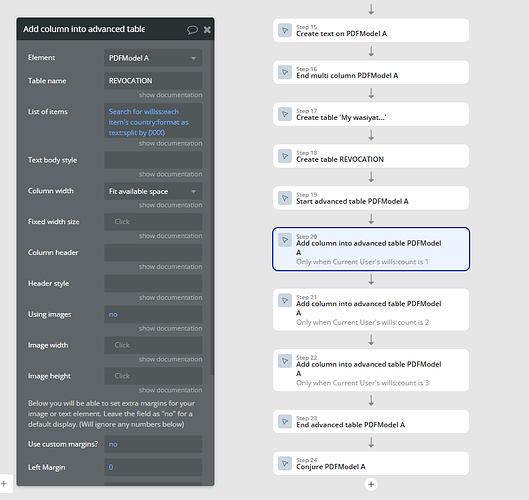529x500 pixels.
Task: Click the Step 19 Start advanced table icon
Action: coord(285,198)
